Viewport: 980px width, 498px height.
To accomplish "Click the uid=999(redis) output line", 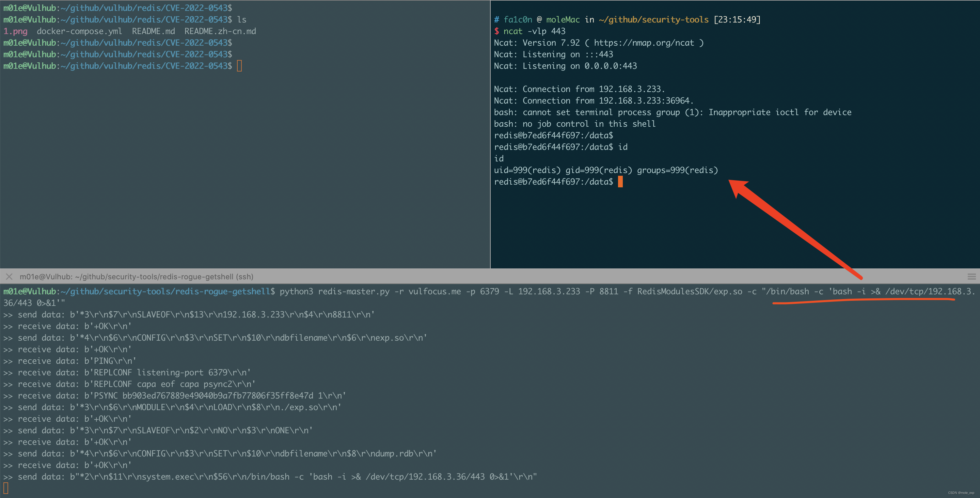I will pos(605,170).
